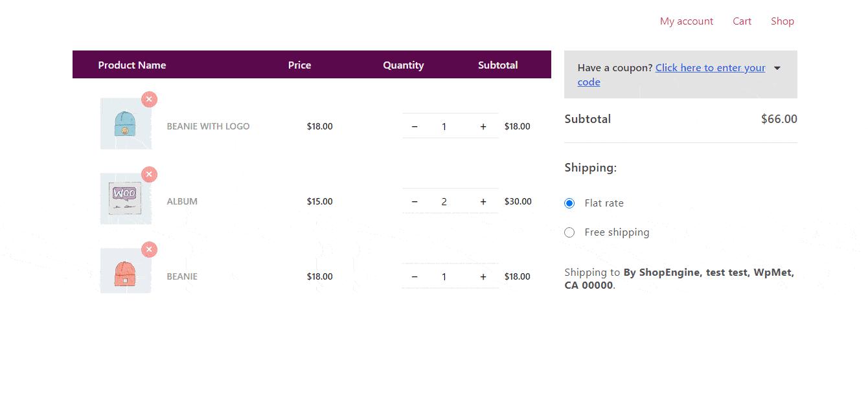Increase Beanie with Logo quantity
This screenshot has width=868, height=402.
point(483,126)
